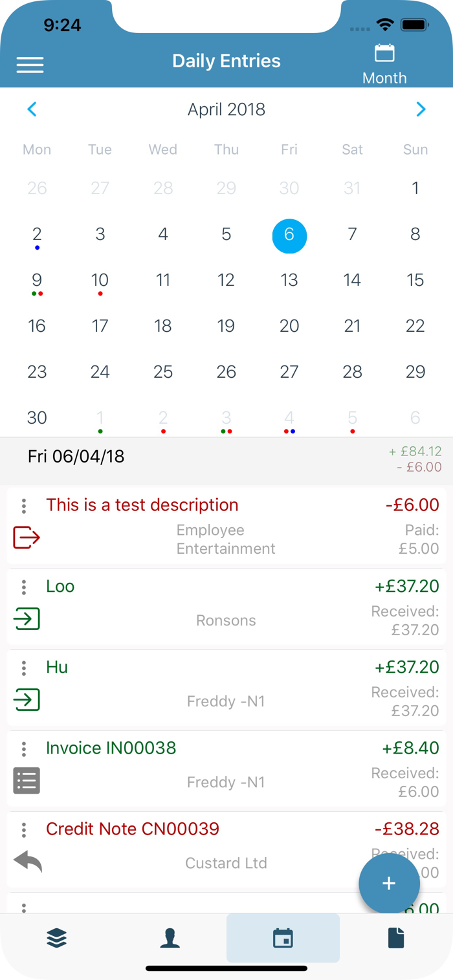Image resolution: width=453 pixels, height=980 pixels.
Task: Open three-dot menu for Invoice IN00038
Action: coord(24,748)
